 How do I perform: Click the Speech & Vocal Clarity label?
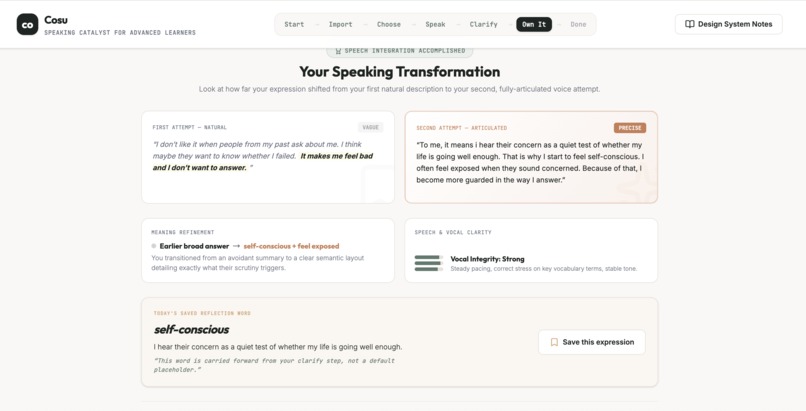pos(453,232)
